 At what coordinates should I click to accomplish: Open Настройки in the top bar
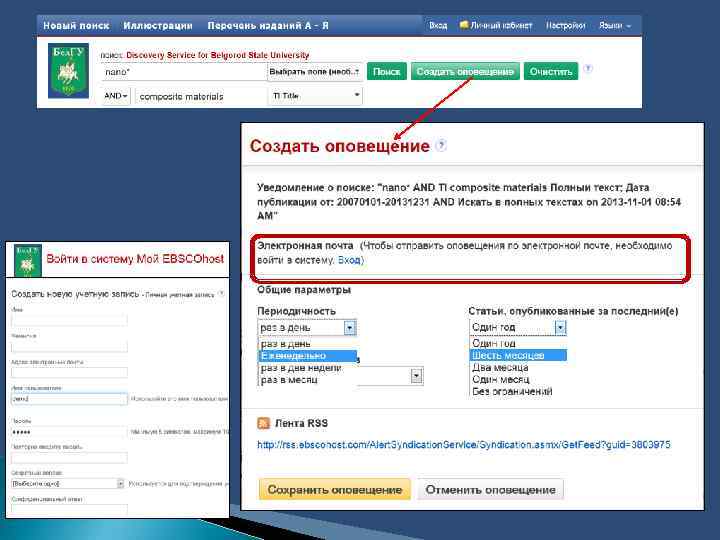[565, 26]
